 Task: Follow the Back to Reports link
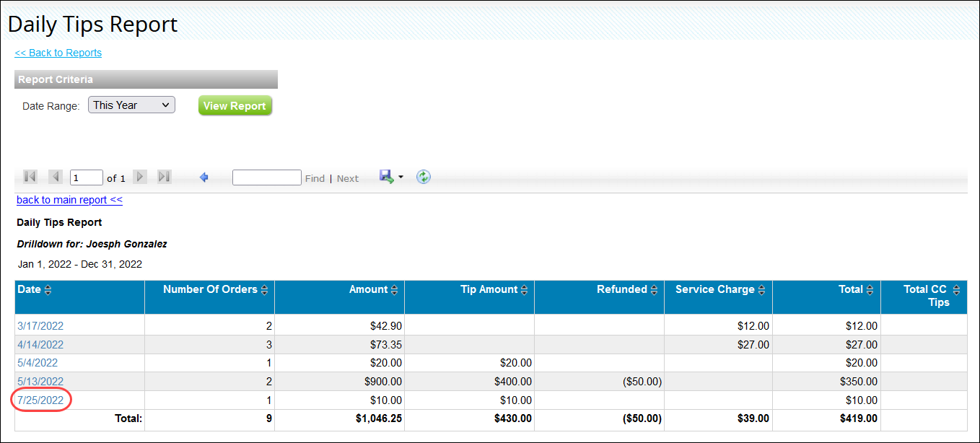[58, 53]
